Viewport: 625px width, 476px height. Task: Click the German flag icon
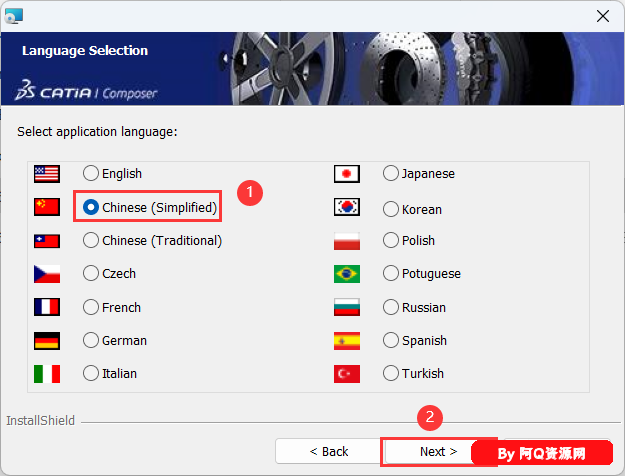(x=47, y=341)
